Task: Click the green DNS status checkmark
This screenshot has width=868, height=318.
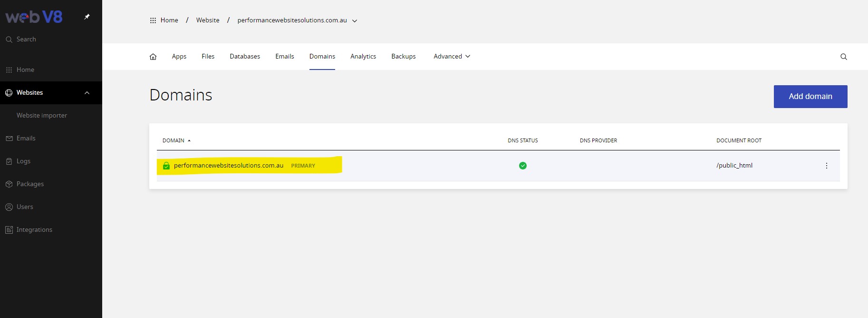Action: [522, 166]
